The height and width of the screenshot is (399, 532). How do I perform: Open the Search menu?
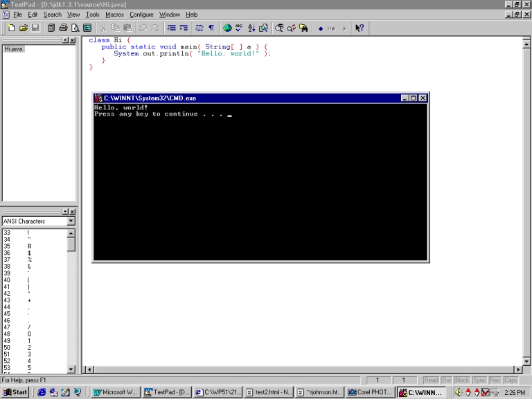[53, 15]
